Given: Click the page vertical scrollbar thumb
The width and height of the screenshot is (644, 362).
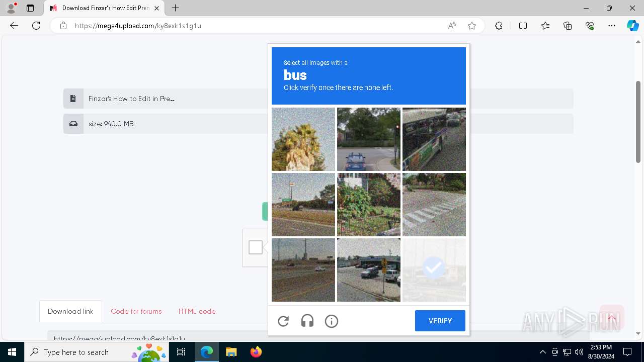Looking at the screenshot, I should [x=638, y=122].
